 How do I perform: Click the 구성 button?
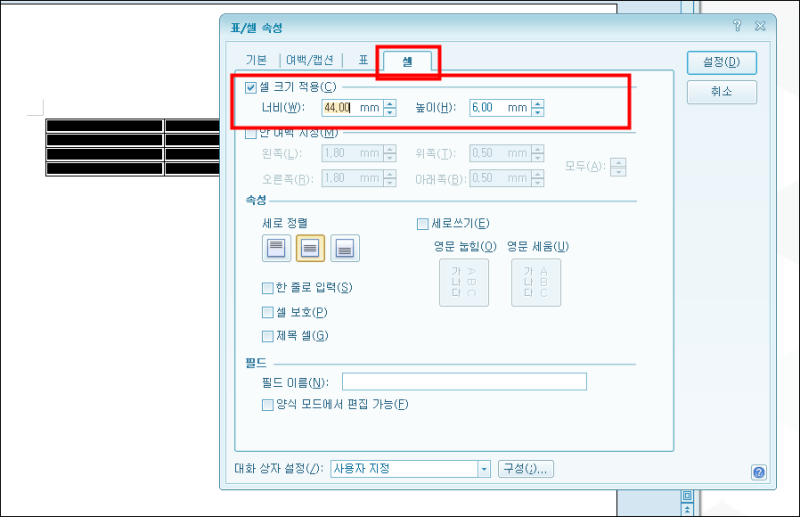click(x=526, y=469)
